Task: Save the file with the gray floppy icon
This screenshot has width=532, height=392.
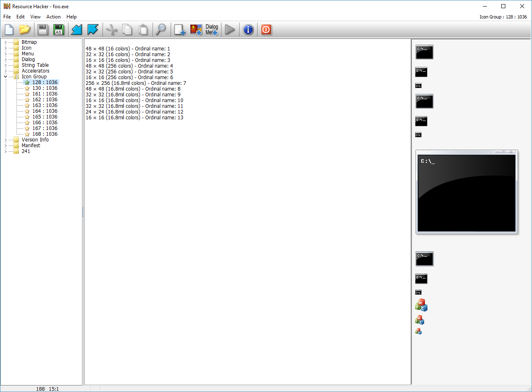Action: (x=43, y=30)
